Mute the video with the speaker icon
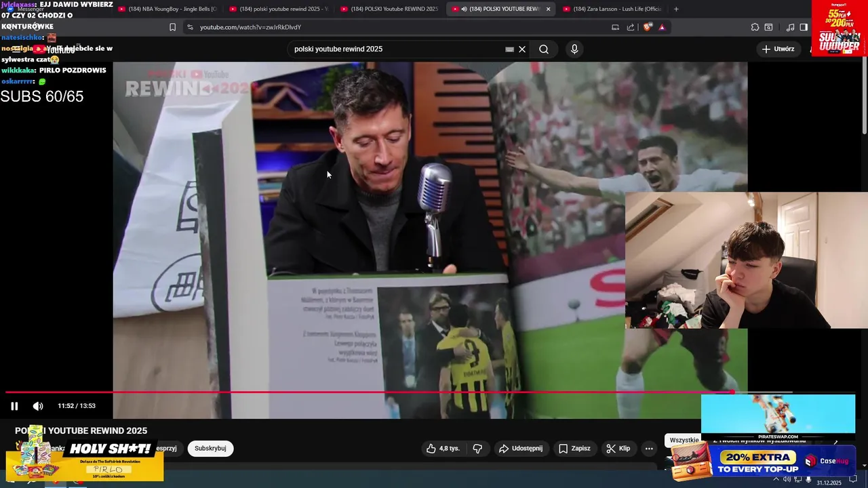 [x=38, y=406]
